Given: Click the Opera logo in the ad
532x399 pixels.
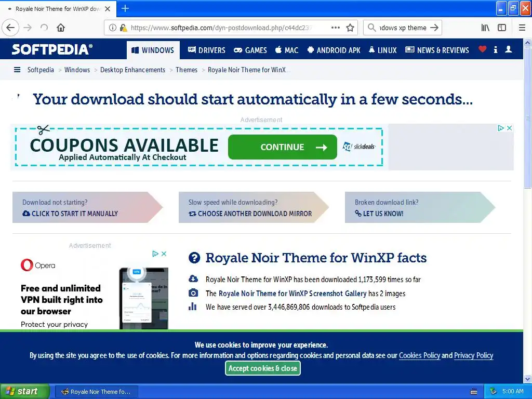Looking at the screenshot, I should coord(38,265).
